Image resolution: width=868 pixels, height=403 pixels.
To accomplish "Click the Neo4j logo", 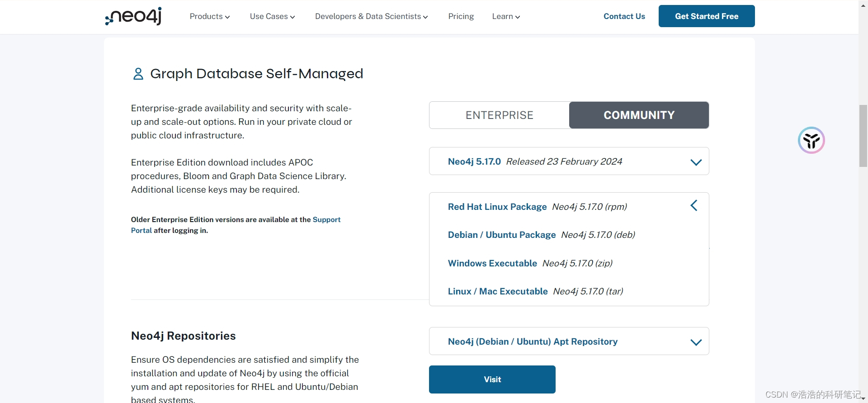I will click(133, 16).
